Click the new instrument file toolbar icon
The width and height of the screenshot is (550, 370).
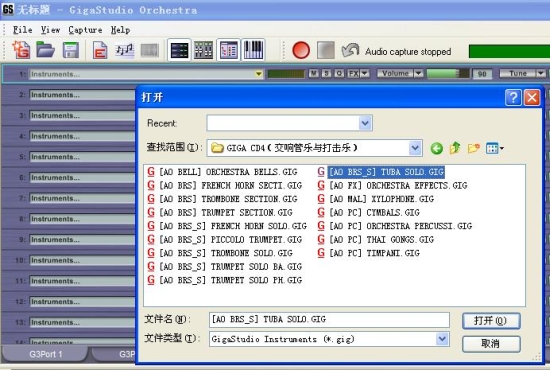tap(21, 50)
